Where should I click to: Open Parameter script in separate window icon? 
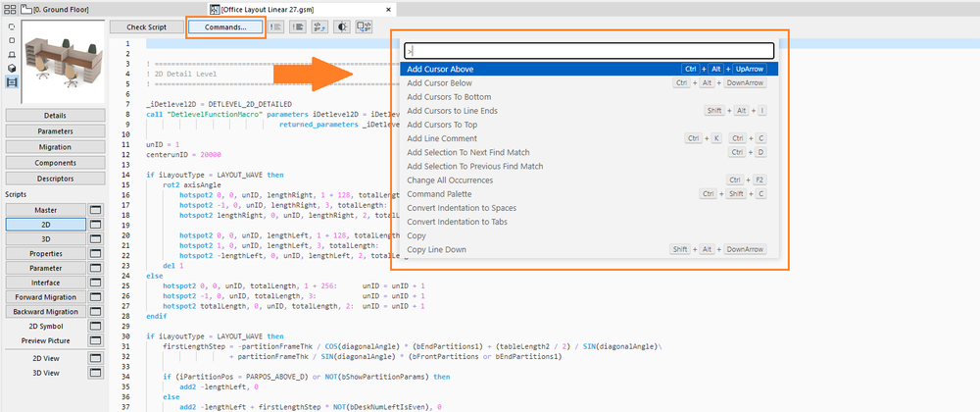pyautogui.click(x=96, y=268)
